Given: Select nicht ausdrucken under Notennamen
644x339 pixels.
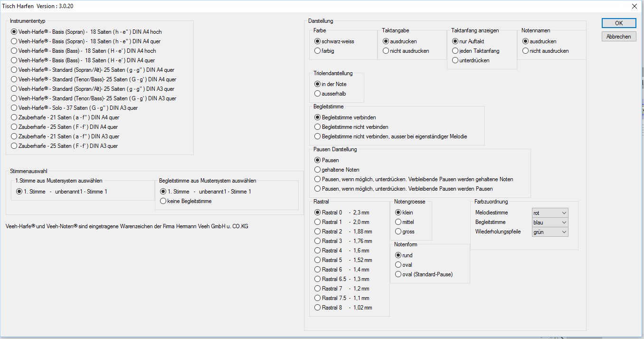Looking at the screenshot, I should coord(526,51).
